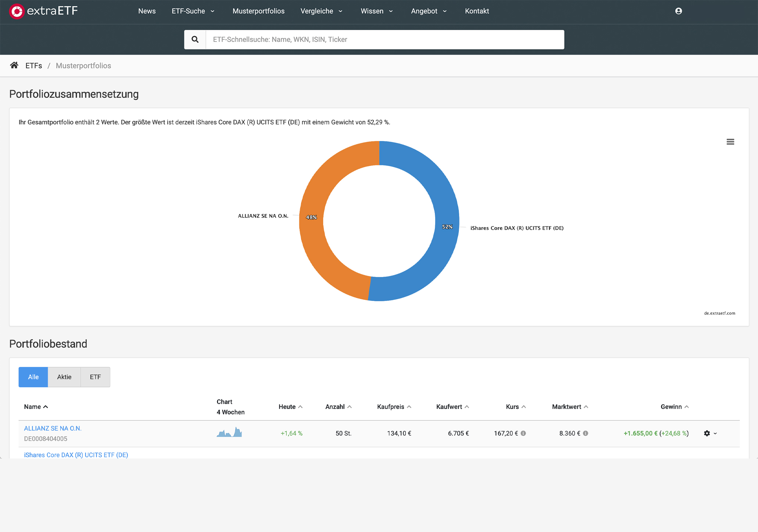Select the Alle filter tab
Screen dimensions: 758x532
[x=33, y=377]
